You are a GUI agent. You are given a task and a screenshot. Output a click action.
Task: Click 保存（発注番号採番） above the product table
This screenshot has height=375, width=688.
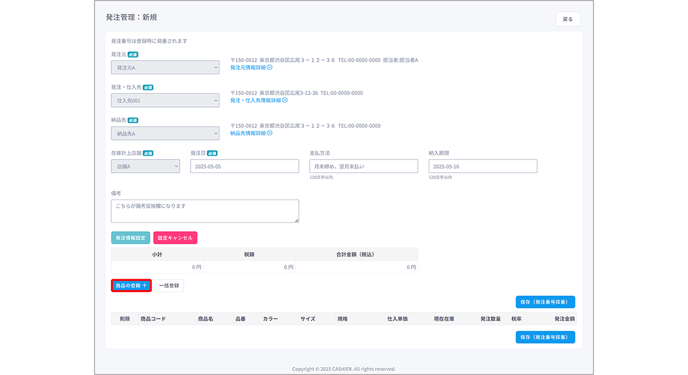pos(545,302)
